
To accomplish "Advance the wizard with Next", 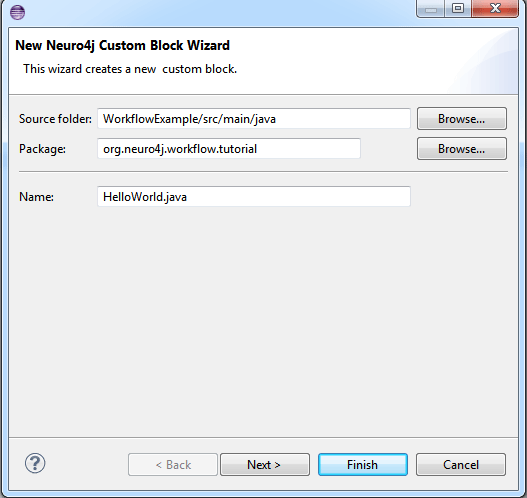I will point(265,464).
